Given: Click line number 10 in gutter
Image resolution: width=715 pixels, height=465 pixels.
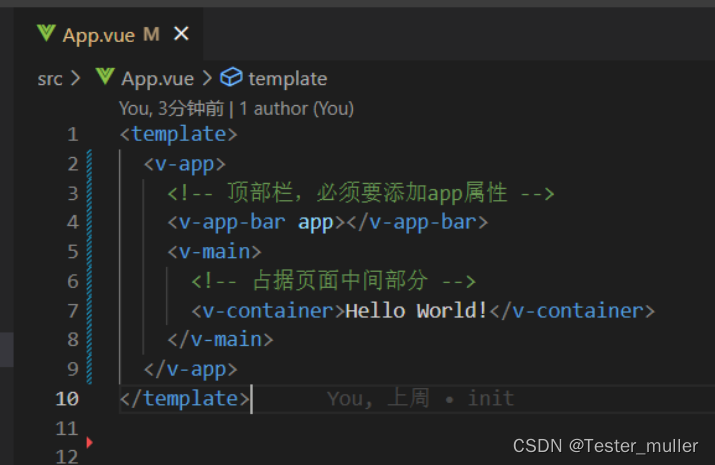Looking at the screenshot, I should coord(67,399).
